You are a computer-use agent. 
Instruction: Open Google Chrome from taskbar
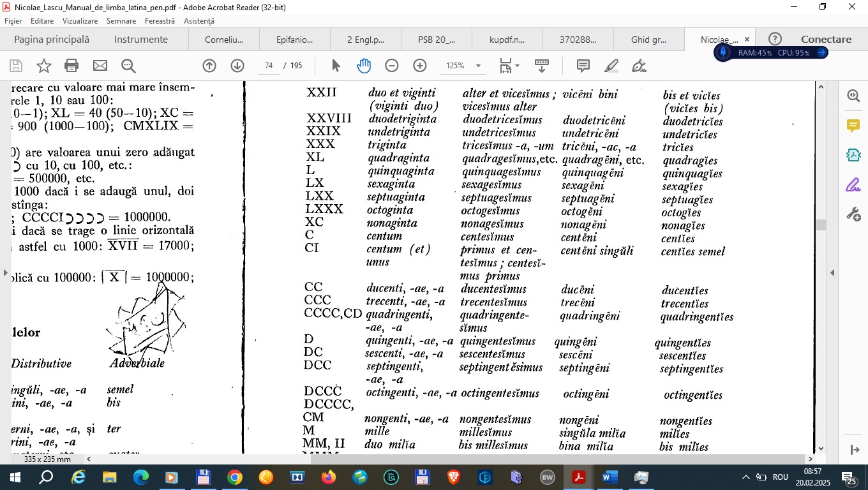coord(235,477)
